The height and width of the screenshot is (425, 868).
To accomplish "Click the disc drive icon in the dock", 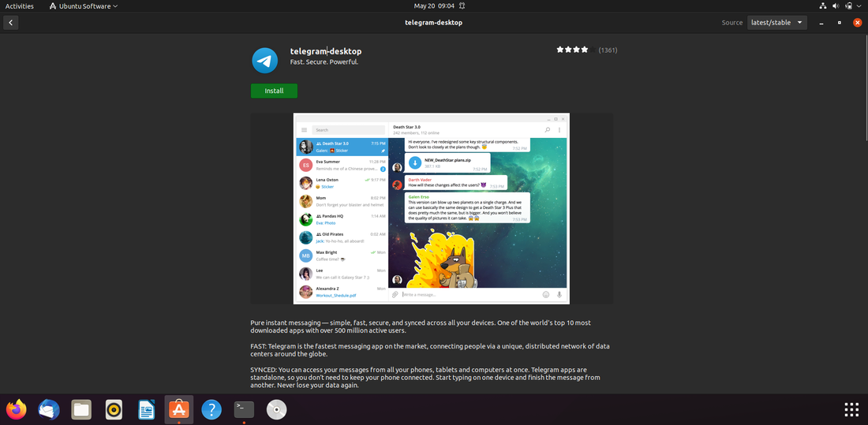I will pyautogui.click(x=276, y=409).
